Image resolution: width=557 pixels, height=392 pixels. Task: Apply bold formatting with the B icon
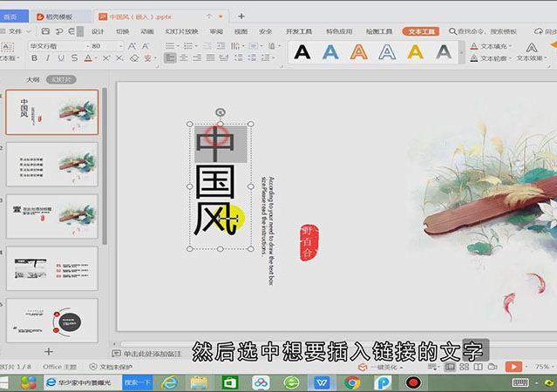click(x=35, y=57)
